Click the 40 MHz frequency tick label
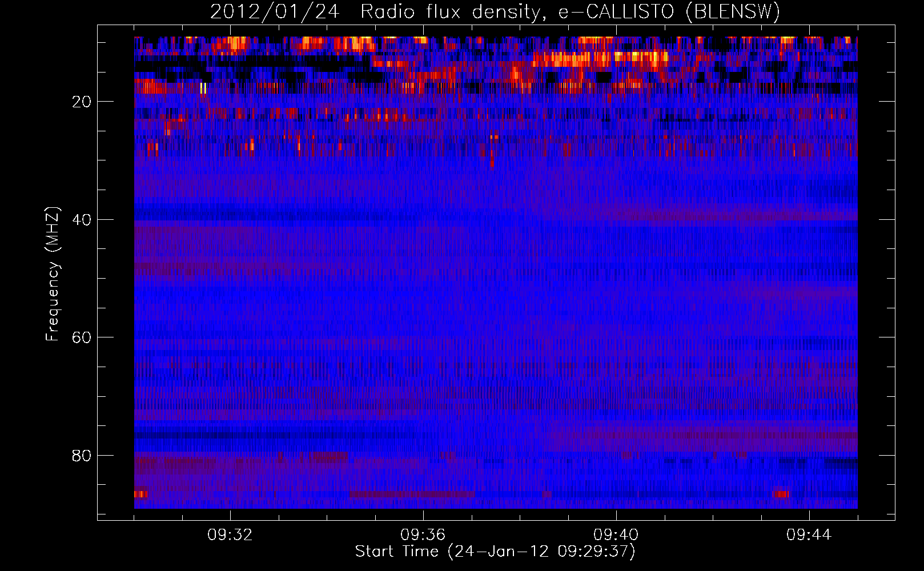 [82, 220]
